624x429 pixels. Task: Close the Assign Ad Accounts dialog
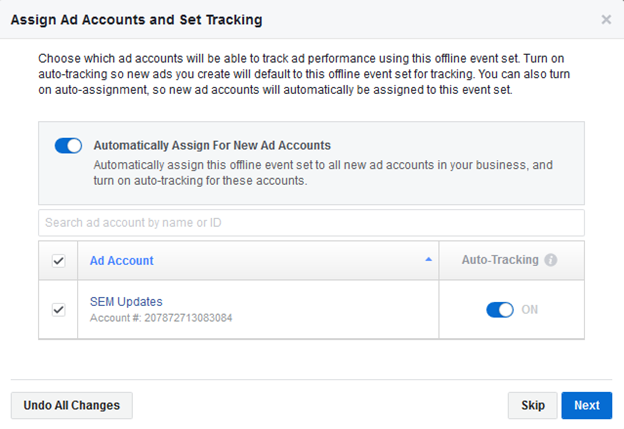(x=606, y=19)
